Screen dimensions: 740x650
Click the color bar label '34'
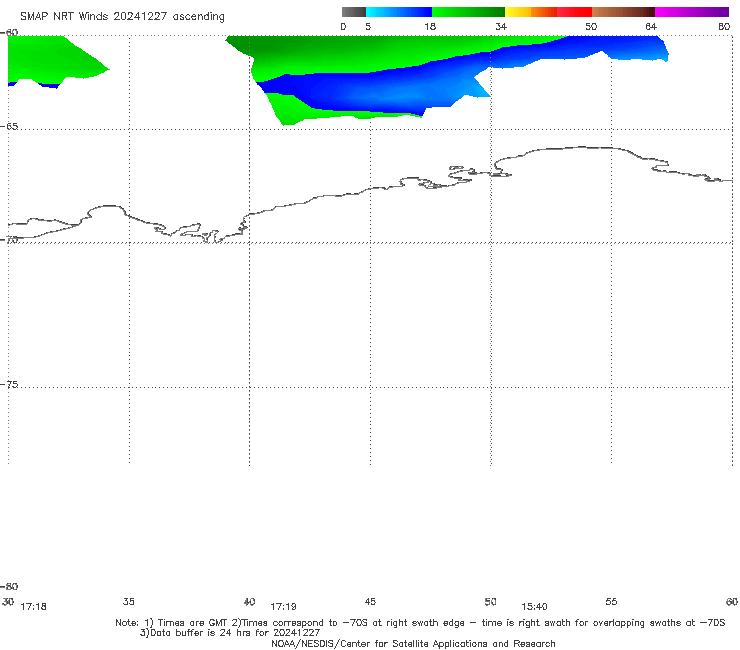click(501, 27)
